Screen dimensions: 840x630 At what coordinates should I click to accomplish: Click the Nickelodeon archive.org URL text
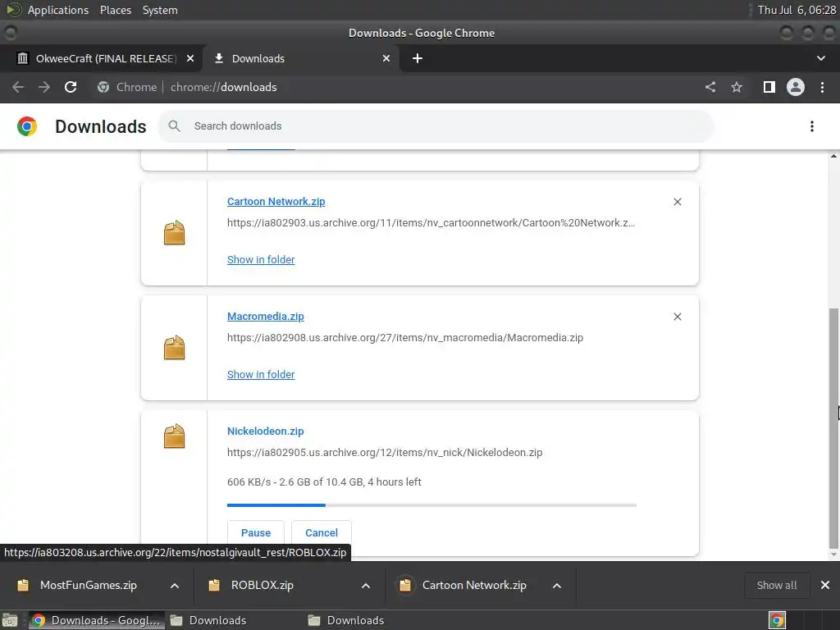point(385,452)
